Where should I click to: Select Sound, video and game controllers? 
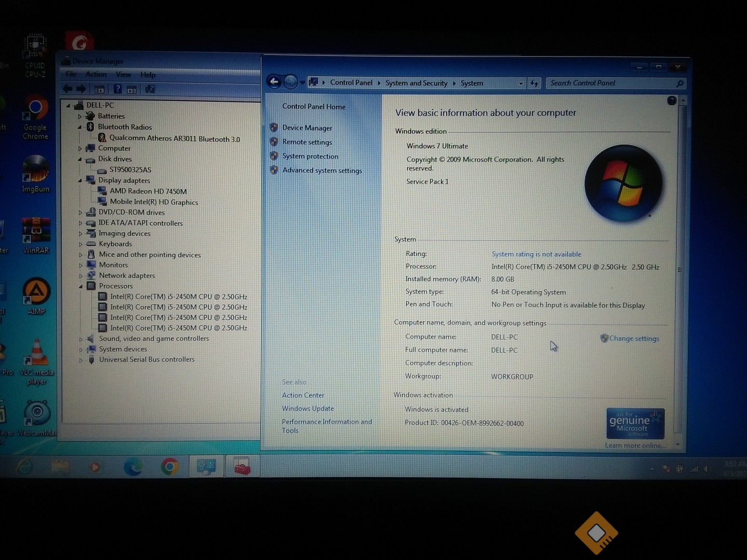[154, 339]
